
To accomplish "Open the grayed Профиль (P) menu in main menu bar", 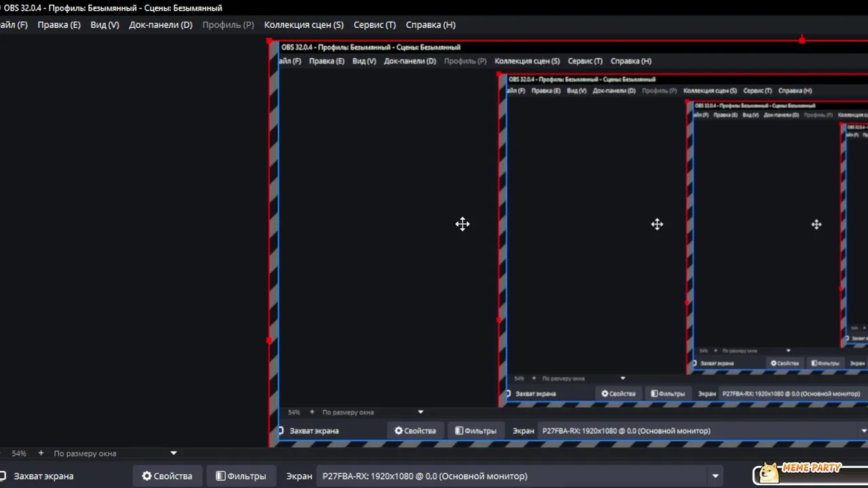I will (228, 24).
